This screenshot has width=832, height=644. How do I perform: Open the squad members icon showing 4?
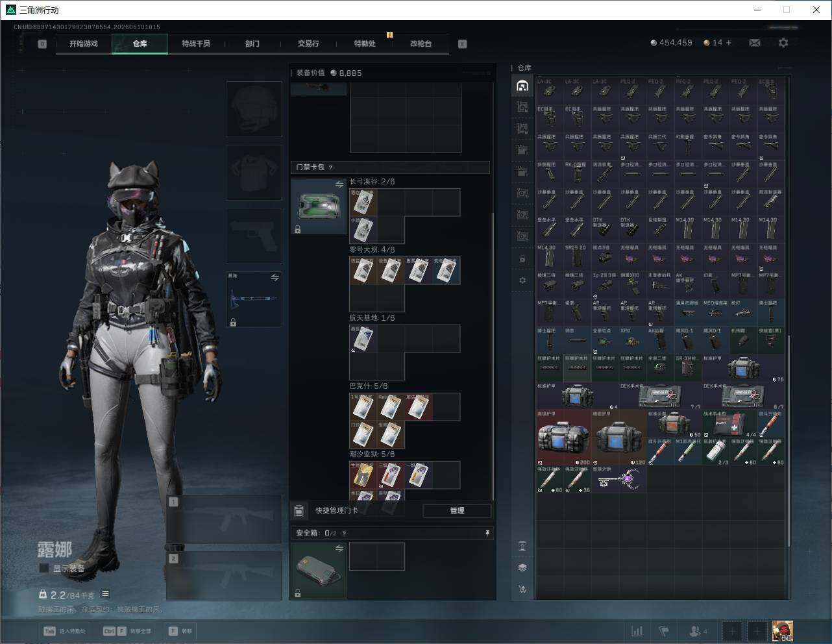[x=698, y=631]
